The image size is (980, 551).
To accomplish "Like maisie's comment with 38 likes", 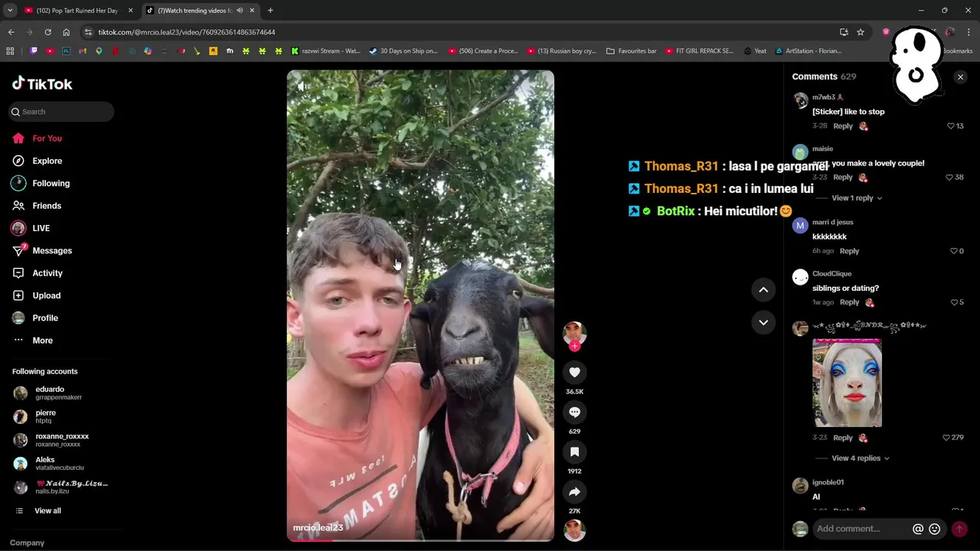I will [949, 178].
